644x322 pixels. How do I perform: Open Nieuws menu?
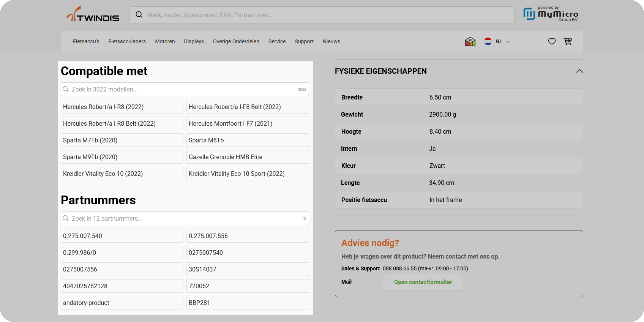pyautogui.click(x=331, y=41)
